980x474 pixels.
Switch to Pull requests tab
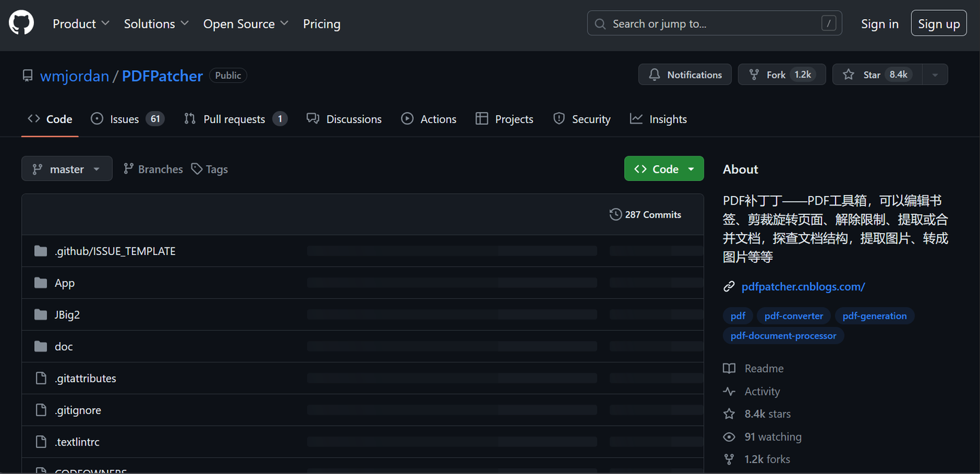tap(235, 119)
